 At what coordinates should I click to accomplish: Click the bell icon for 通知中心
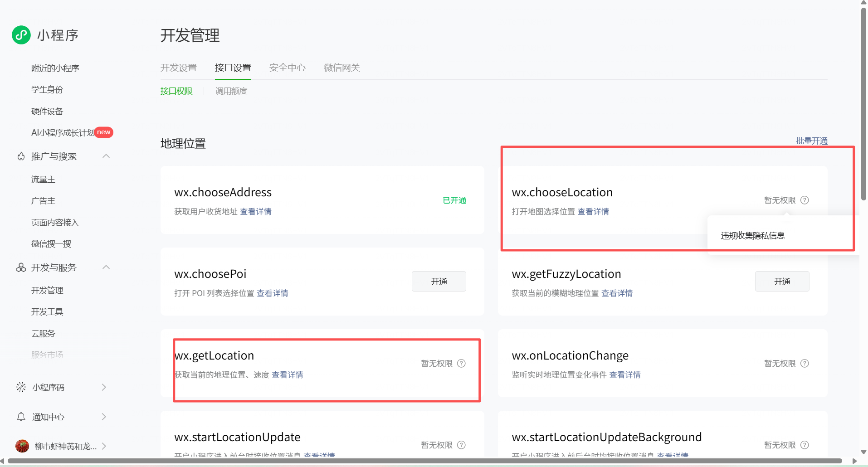coord(21,417)
